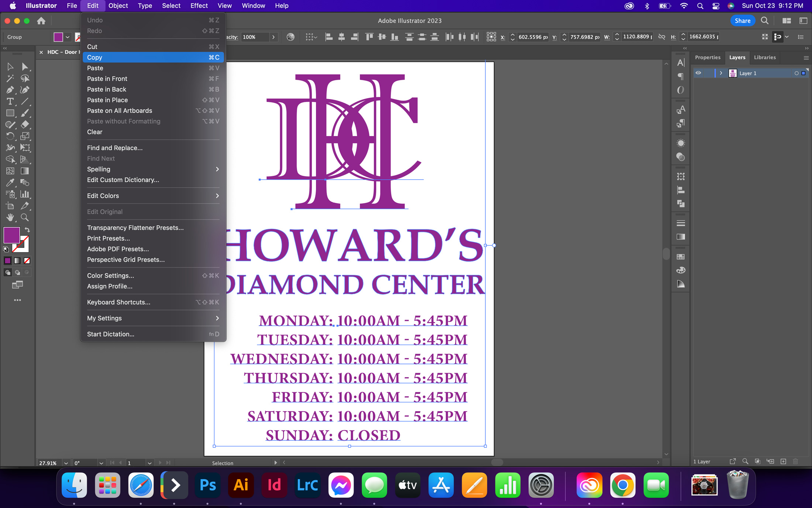Select the Eraser tool
Screen dimensions: 812x508
25,125
